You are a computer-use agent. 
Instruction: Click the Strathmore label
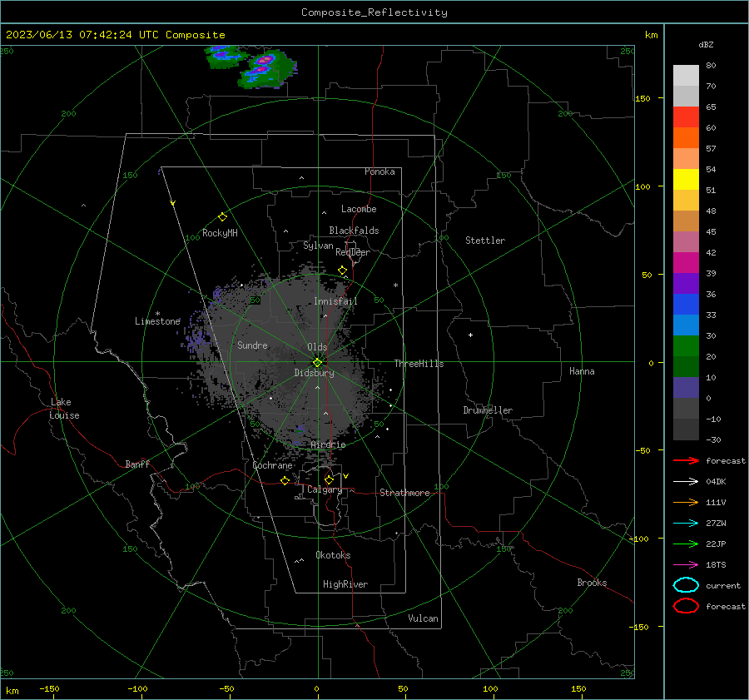[x=404, y=493]
